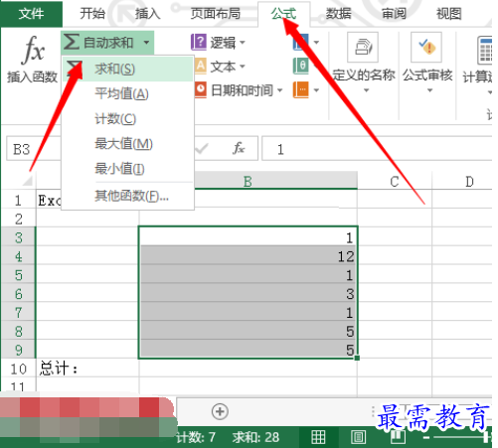Select row 1 header

point(18,201)
